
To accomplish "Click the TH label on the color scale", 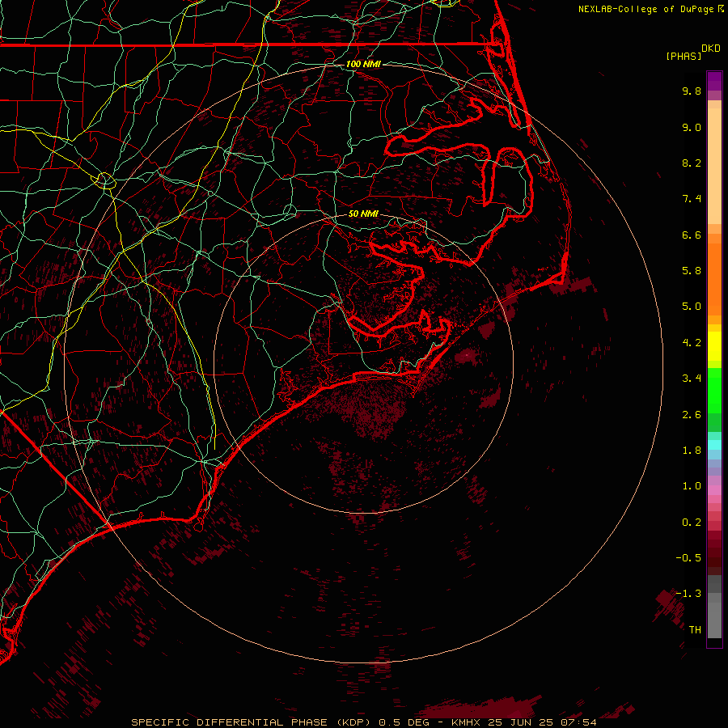I will [695, 630].
